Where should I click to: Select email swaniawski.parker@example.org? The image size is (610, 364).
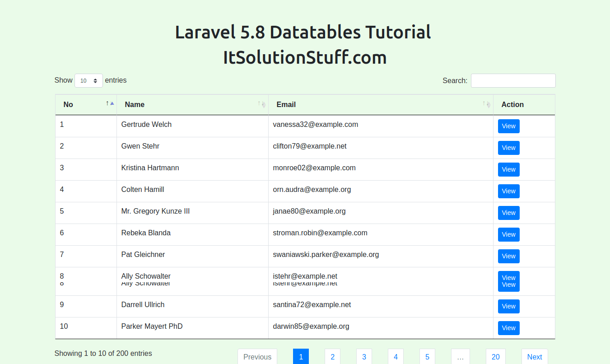(326, 254)
